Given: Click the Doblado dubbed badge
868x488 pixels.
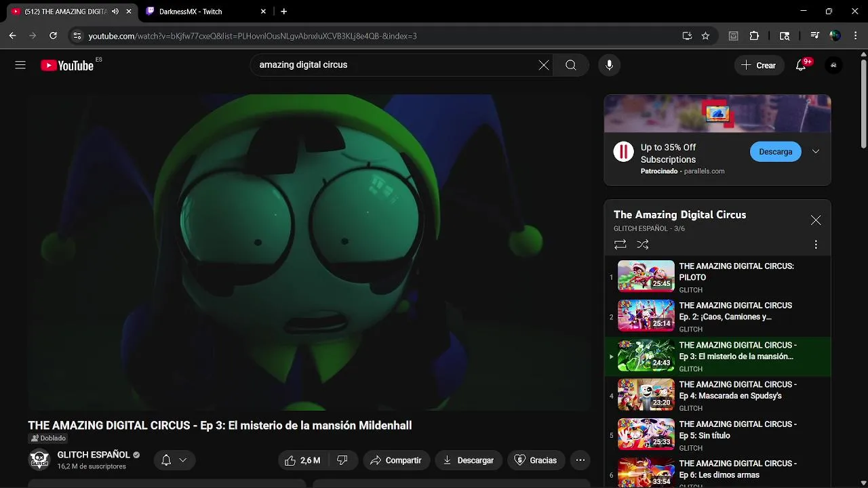Looking at the screenshot, I should [48, 439].
